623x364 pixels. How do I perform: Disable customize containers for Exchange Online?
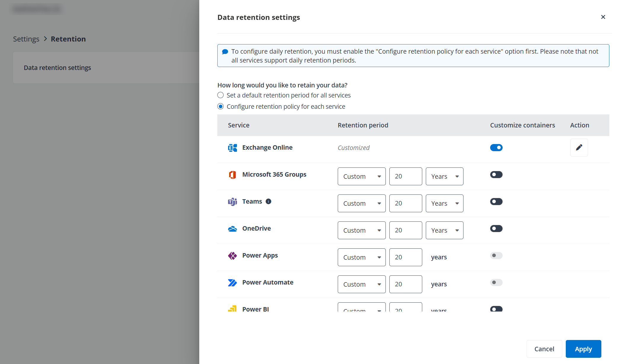pos(496,148)
